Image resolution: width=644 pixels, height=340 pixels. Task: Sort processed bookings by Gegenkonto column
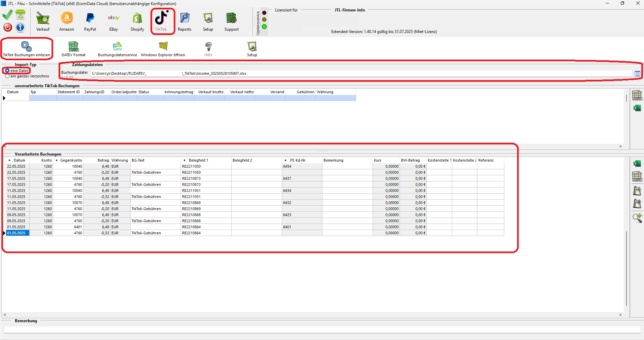[x=71, y=160]
